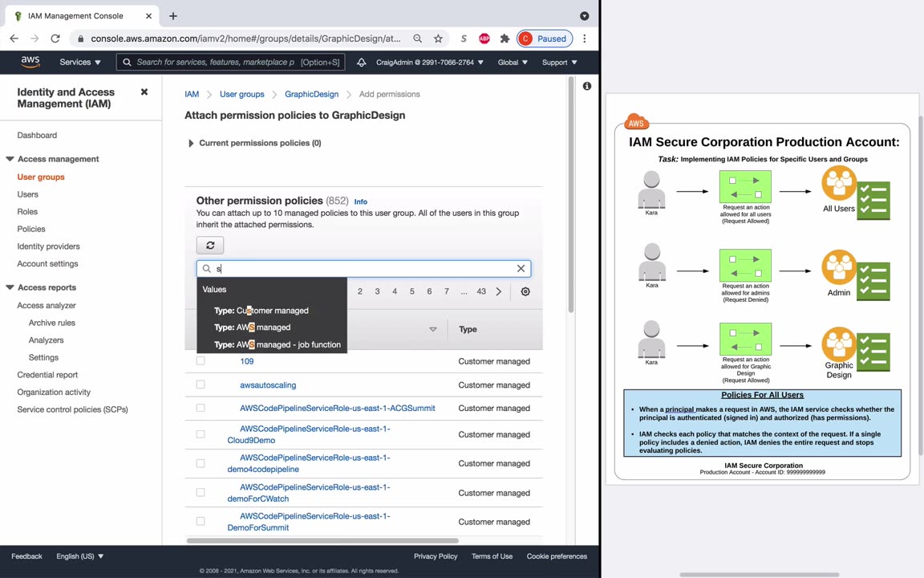The width and height of the screenshot is (924, 578).
Task: Open the Support dropdown
Action: (559, 62)
